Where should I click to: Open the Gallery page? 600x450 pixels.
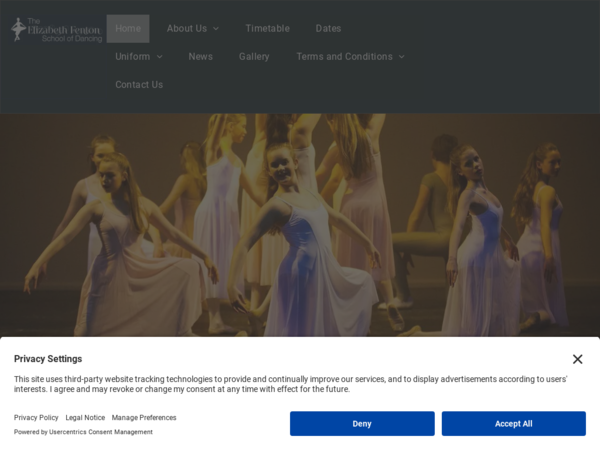[254, 57]
